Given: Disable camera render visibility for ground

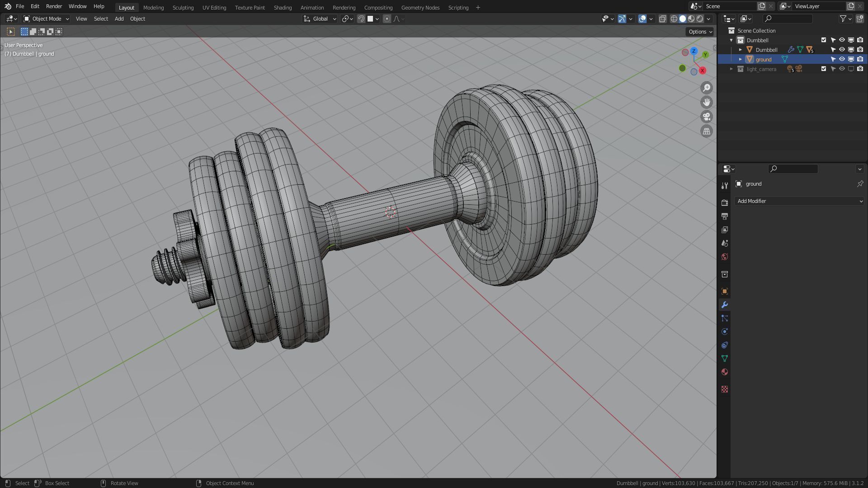Looking at the screenshot, I should point(860,59).
